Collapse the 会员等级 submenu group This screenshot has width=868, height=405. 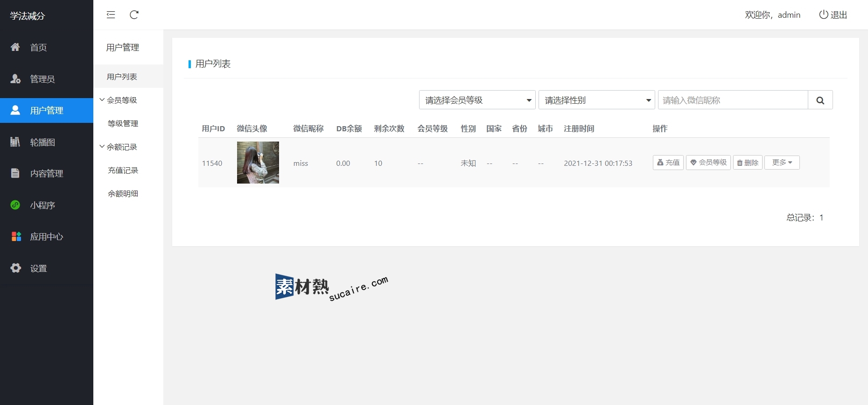[119, 100]
